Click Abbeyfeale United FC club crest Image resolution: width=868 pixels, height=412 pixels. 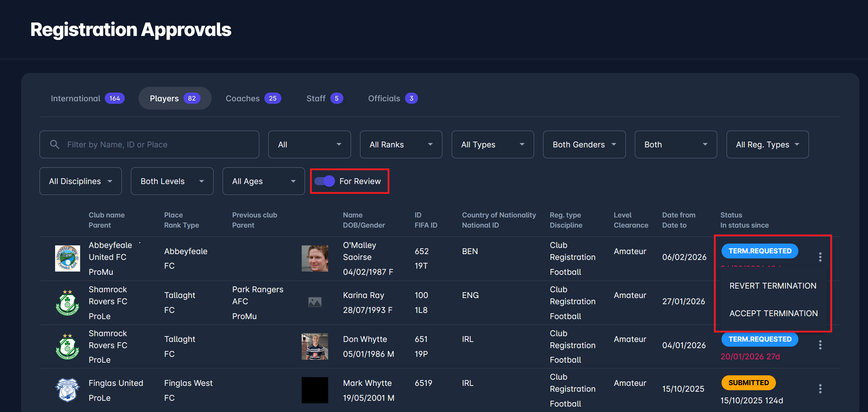[x=67, y=258]
